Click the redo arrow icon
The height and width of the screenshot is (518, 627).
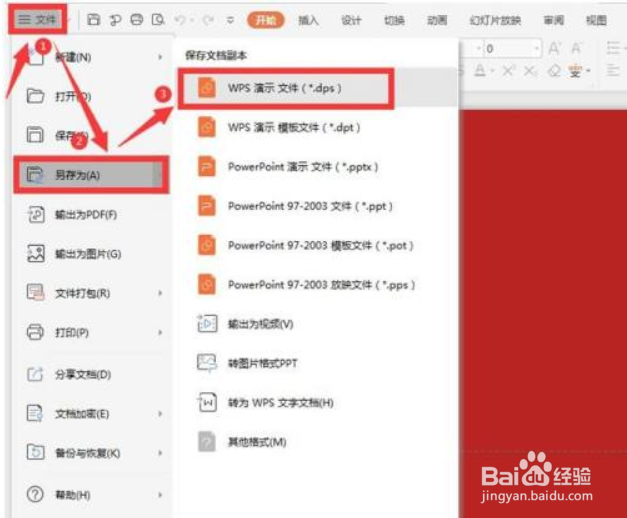[208, 20]
